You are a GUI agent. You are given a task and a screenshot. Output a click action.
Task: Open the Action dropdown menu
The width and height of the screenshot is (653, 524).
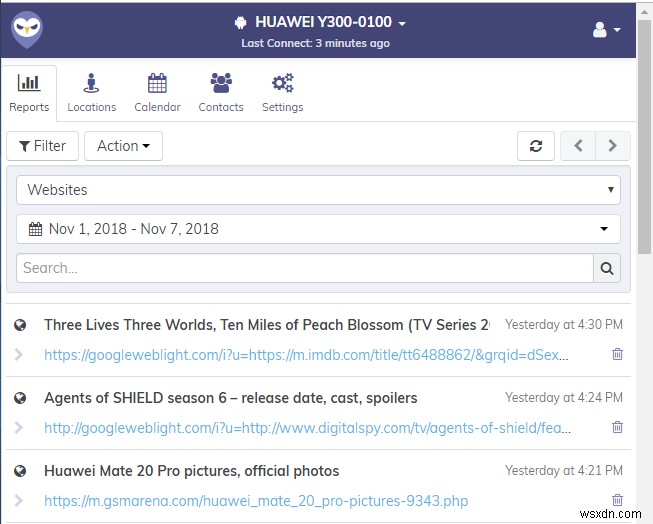click(x=123, y=146)
